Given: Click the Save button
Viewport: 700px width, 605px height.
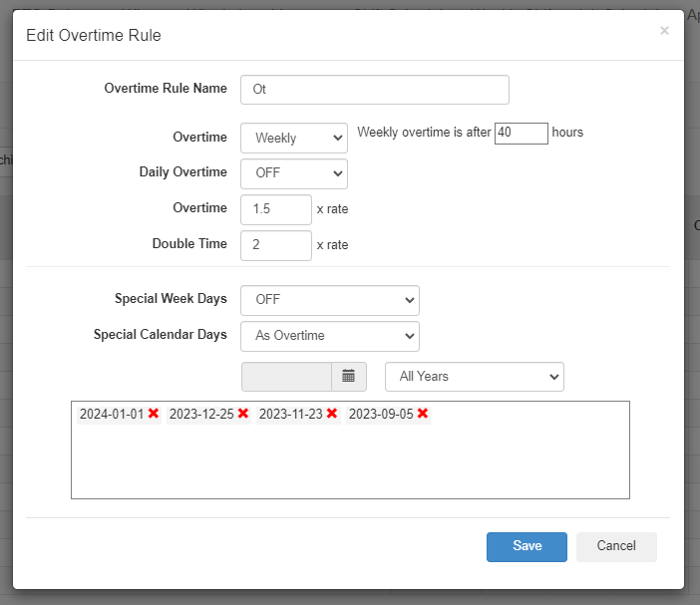Looking at the screenshot, I should coord(526,546).
